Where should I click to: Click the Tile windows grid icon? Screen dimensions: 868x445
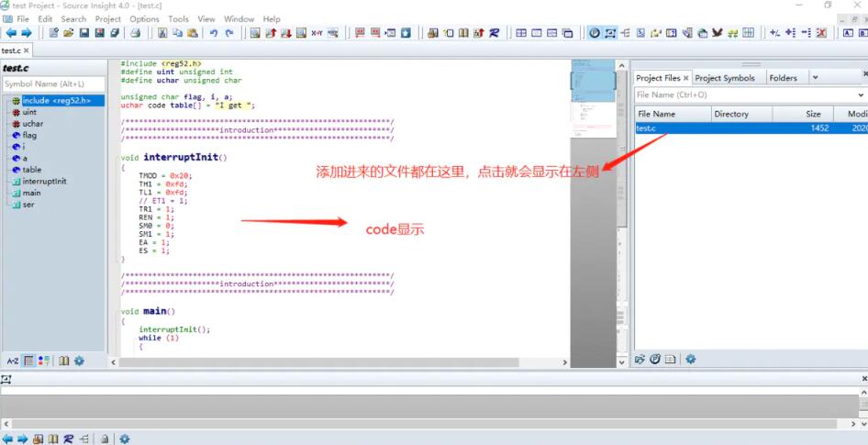521,33
